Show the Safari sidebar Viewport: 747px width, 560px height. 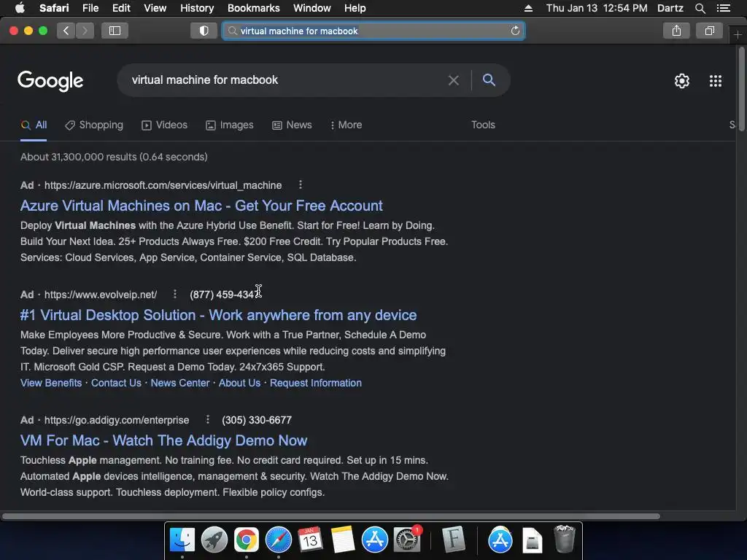[115, 31]
